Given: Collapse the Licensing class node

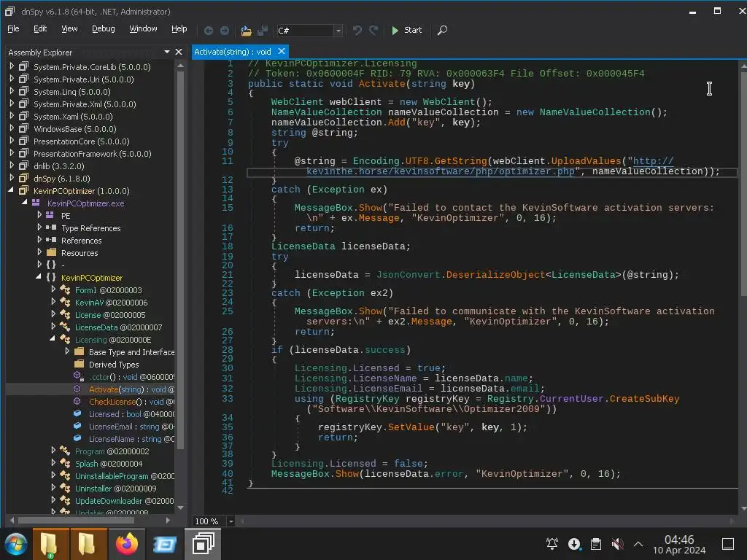Looking at the screenshot, I should pyautogui.click(x=53, y=338).
